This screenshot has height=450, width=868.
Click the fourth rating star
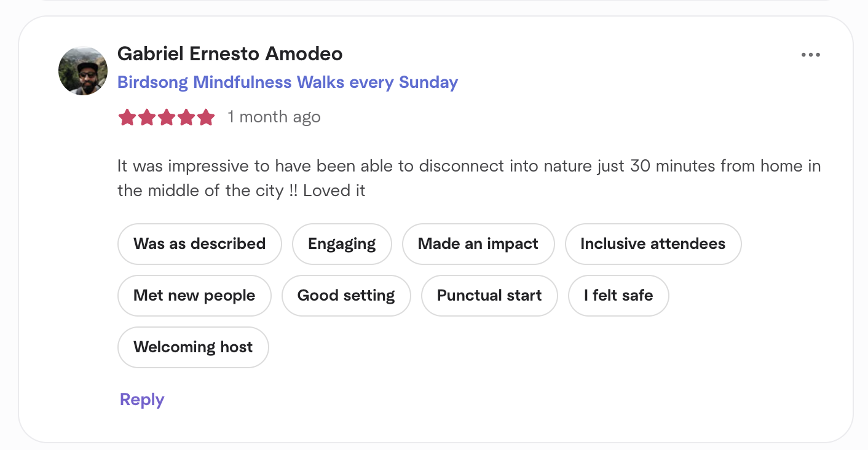[x=186, y=117]
